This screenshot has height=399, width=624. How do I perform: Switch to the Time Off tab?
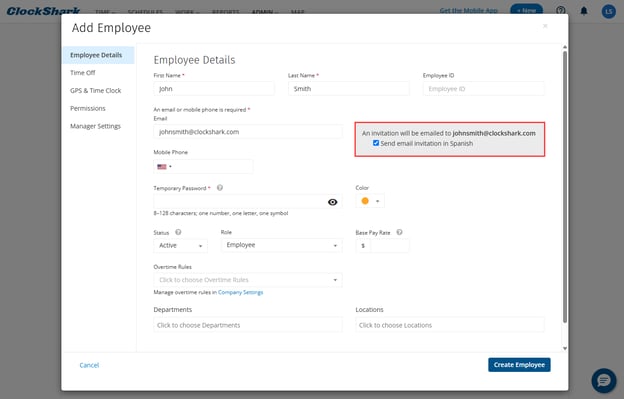[x=83, y=73]
